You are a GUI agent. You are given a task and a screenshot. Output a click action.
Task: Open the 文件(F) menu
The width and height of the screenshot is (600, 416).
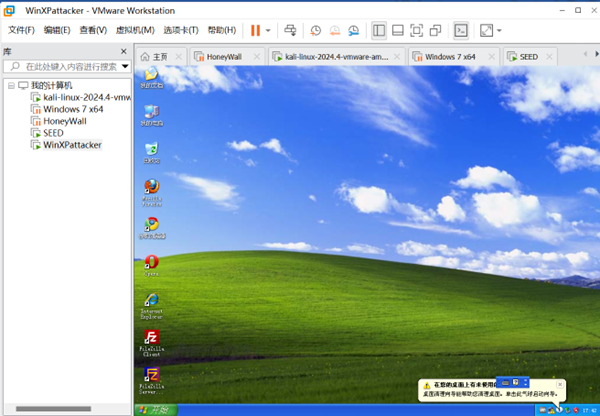pos(21,30)
